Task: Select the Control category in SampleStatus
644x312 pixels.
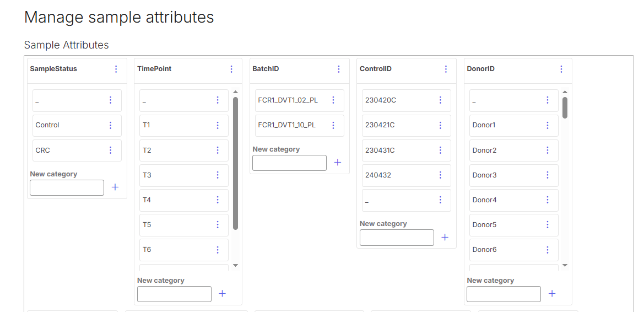Action: click(77, 125)
